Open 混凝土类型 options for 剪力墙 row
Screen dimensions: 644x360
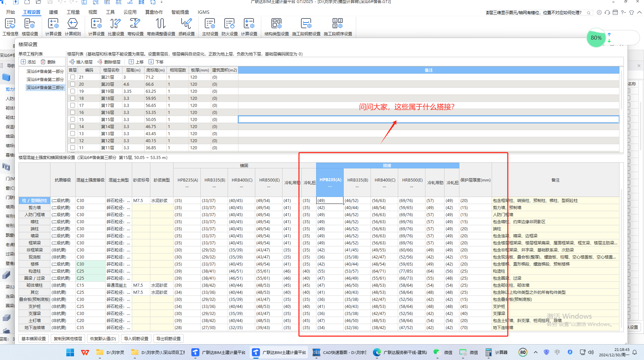(x=128, y=208)
